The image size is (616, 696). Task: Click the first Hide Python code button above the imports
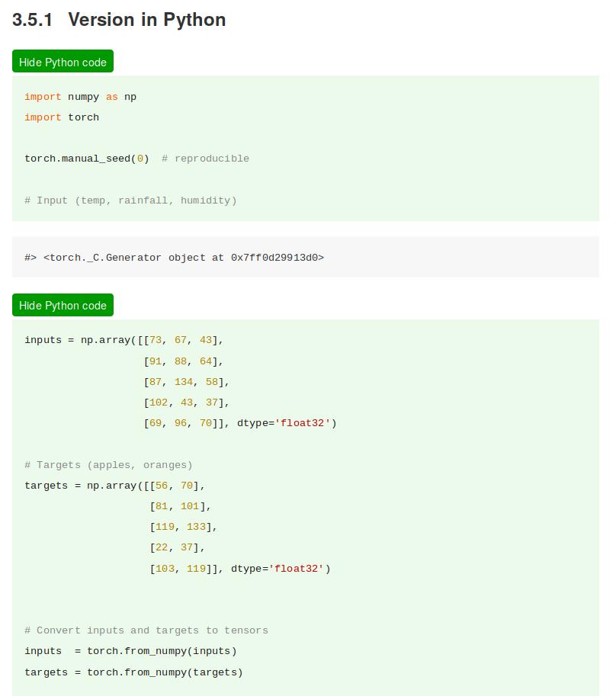(x=63, y=62)
